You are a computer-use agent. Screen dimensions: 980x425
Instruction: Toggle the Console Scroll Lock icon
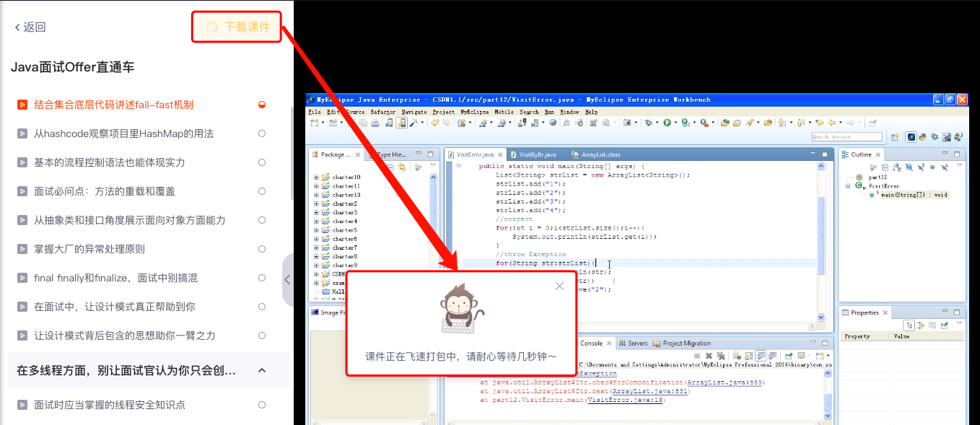click(749, 356)
